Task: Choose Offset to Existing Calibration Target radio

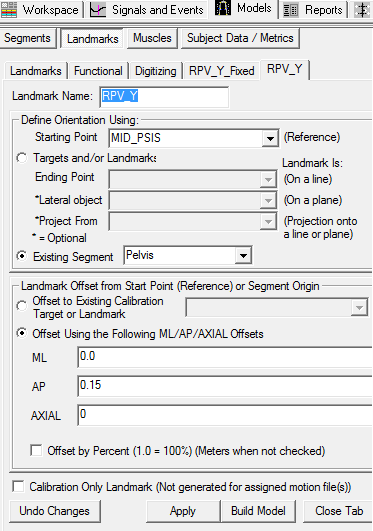Action: pos(22,306)
